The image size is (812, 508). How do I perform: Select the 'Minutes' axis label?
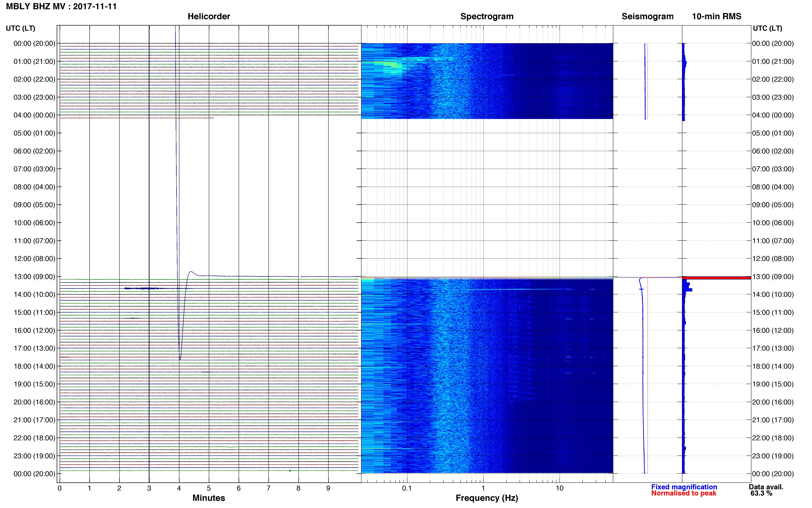(209, 498)
